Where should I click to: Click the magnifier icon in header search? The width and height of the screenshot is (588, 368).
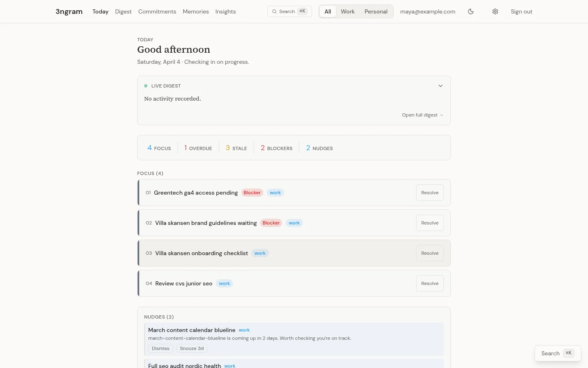[x=274, y=11]
